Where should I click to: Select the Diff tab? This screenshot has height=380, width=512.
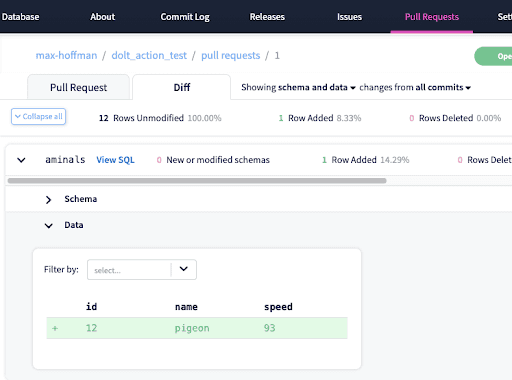182,87
